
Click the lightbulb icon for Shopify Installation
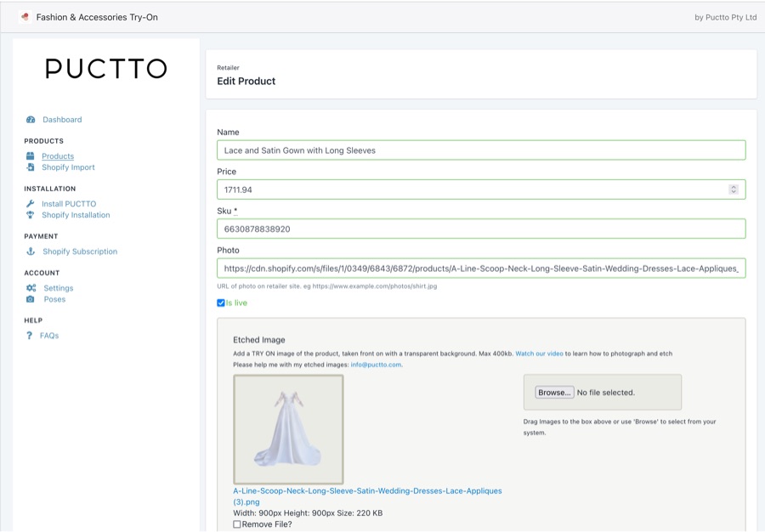pos(31,214)
